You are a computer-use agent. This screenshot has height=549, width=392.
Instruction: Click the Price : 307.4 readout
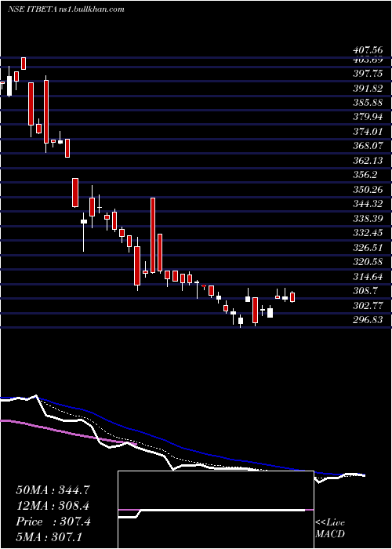(53, 522)
